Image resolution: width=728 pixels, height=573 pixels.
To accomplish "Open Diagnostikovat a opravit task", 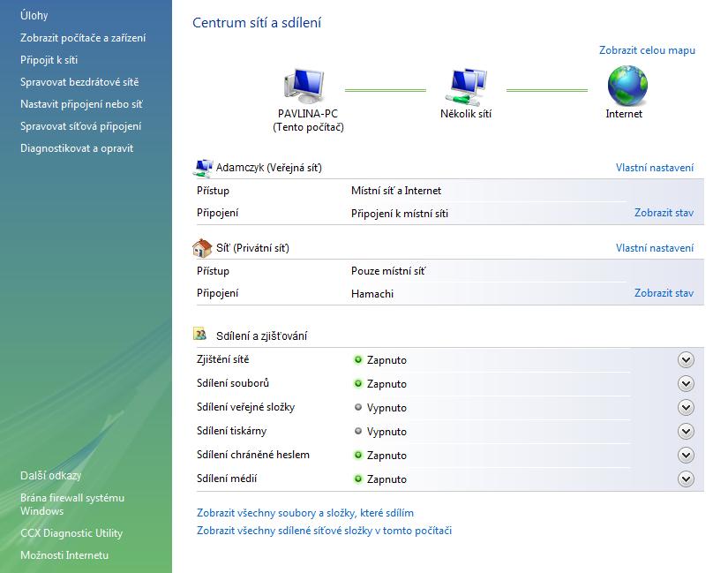I will coord(77,148).
